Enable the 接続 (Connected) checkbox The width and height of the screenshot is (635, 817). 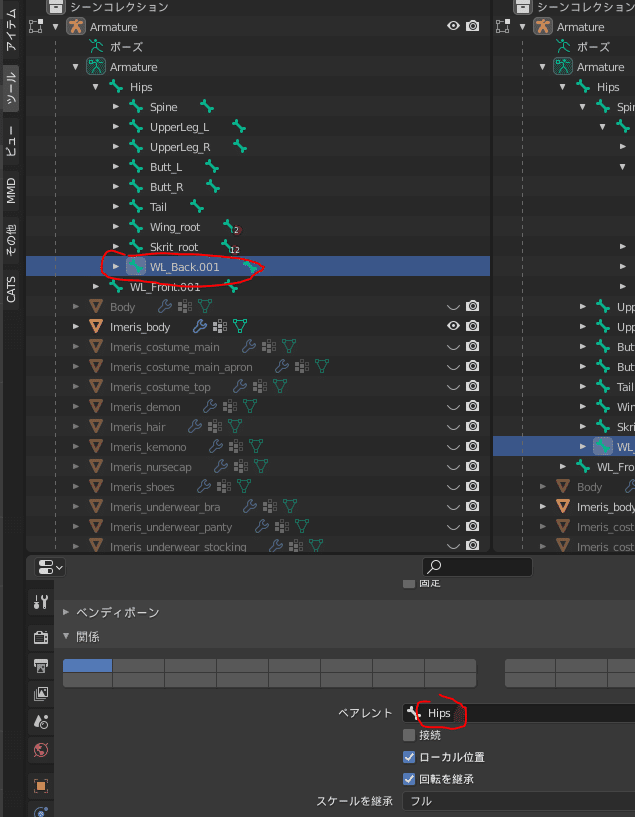(409, 735)
